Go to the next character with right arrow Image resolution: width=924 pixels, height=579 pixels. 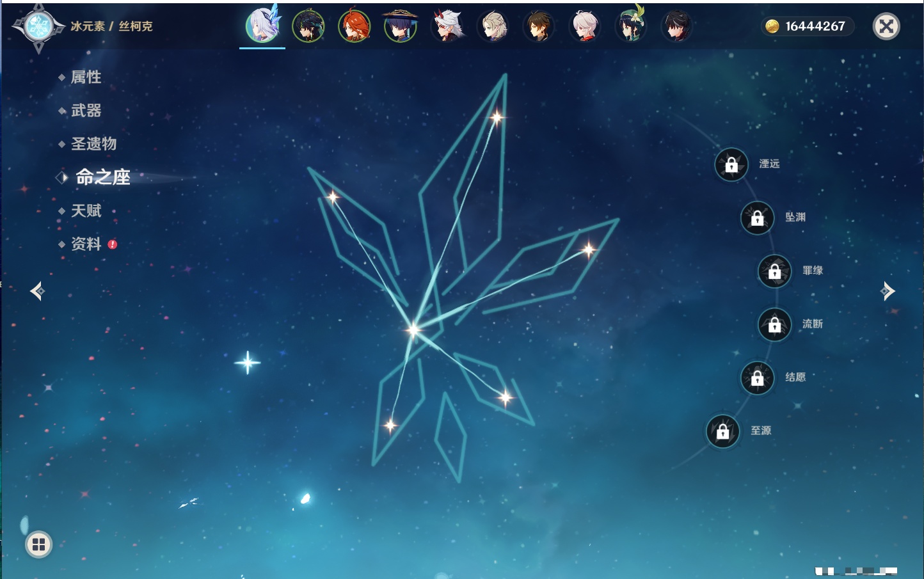point(888,291)
